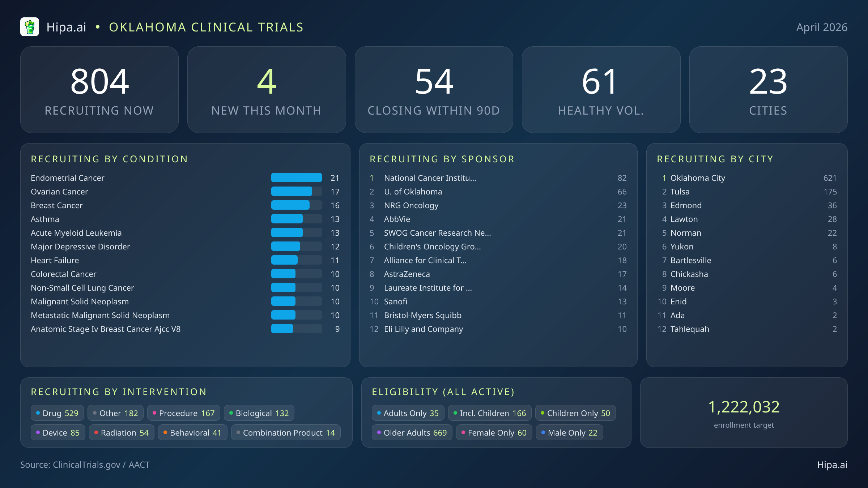The height and width of the screenshot is (488, 868).
Task: Click AstraZeneca sponsor row
Action: (498, 274)
